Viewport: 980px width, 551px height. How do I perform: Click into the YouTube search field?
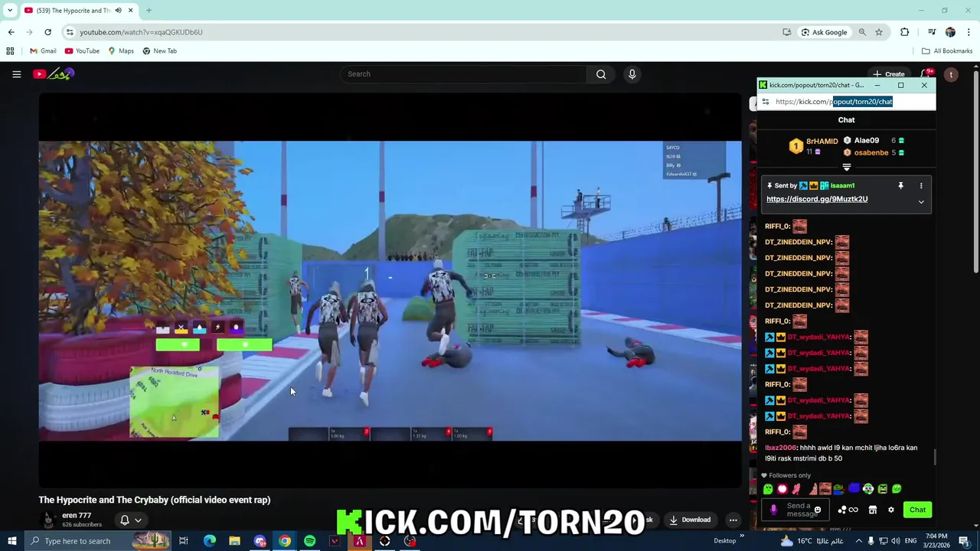(463, 74)
